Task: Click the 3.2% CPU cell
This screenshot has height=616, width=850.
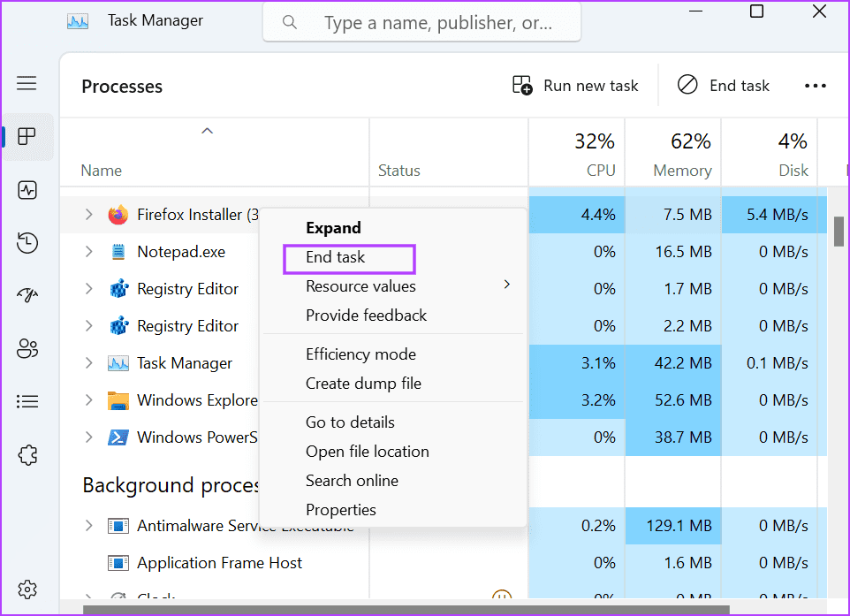Action: point(577,400)
